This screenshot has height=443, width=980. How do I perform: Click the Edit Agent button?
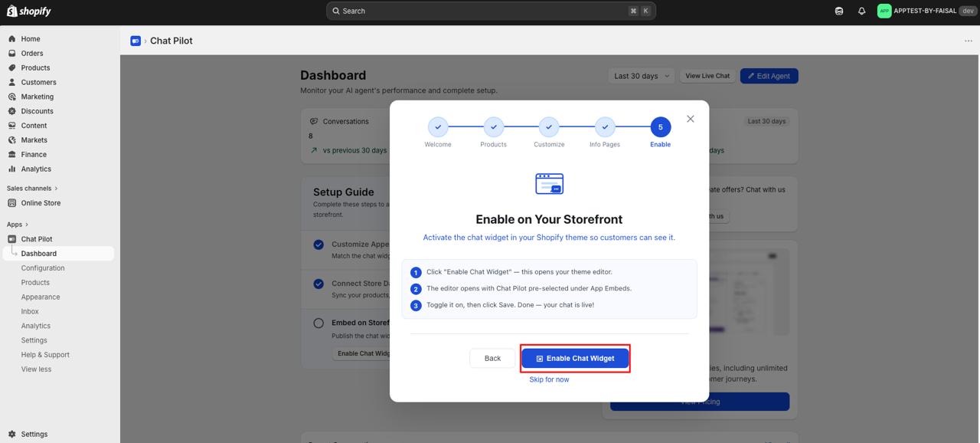(x=769, y=76)
